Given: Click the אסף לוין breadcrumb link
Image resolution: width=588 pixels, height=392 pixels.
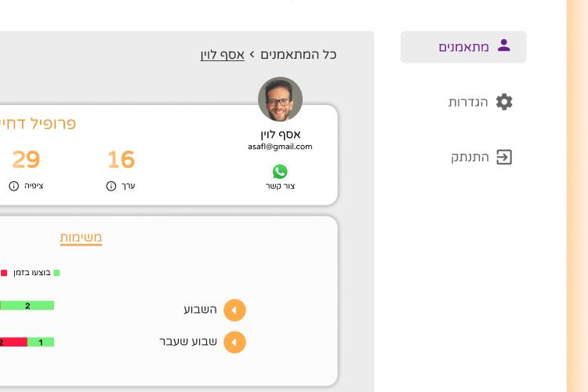Looking at the screenshot, I should 223,55.
